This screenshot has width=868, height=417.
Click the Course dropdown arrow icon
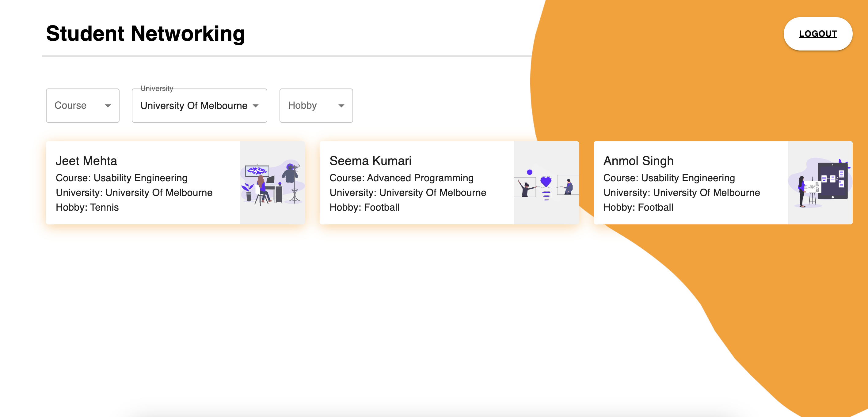point(108,106)
